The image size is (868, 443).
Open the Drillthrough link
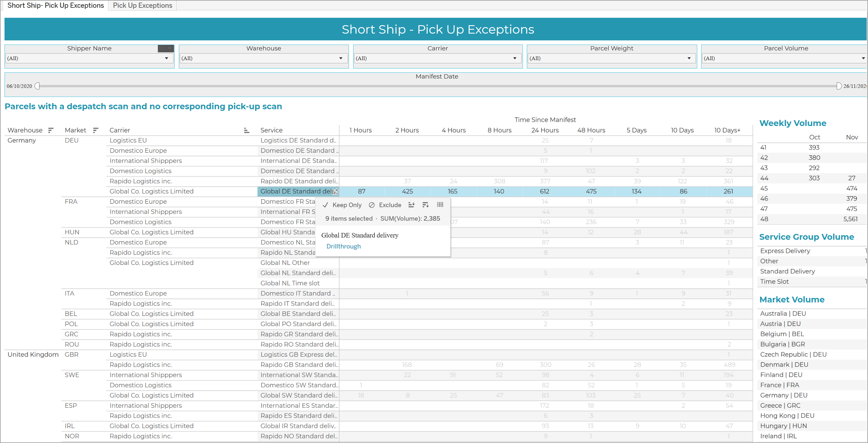click(343, 246)
